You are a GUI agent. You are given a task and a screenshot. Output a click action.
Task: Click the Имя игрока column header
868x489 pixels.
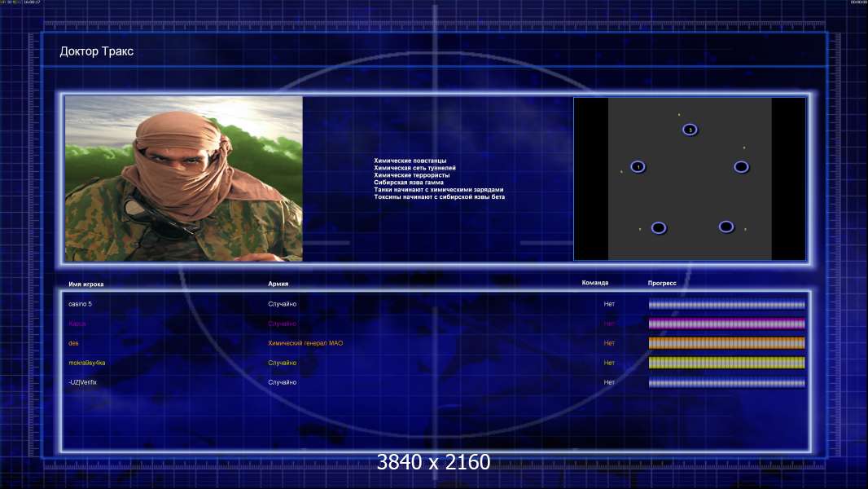tap(85, 284)
